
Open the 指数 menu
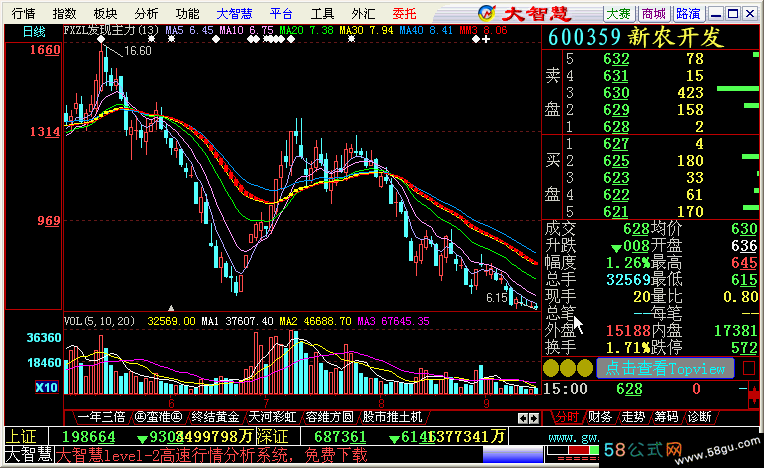(64, 14)
